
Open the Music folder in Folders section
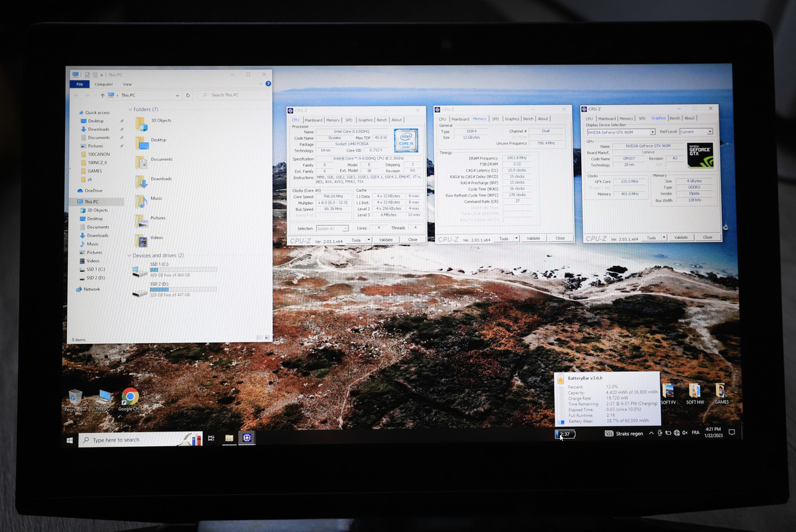click(x=149, y=201)
